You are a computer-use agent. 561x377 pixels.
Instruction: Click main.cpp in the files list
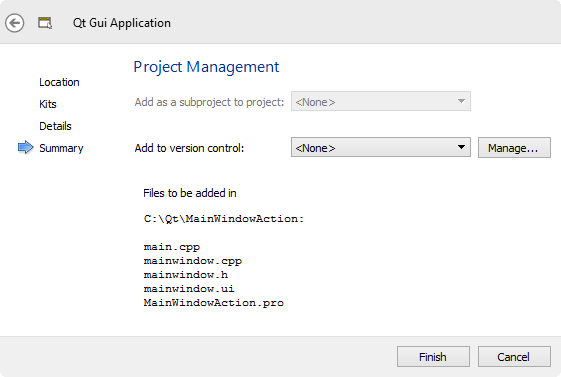pyautogui.click(x=172, y=247)
